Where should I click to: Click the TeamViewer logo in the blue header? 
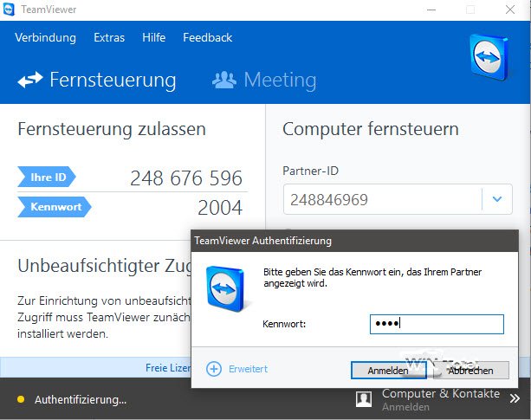(489, 57)
